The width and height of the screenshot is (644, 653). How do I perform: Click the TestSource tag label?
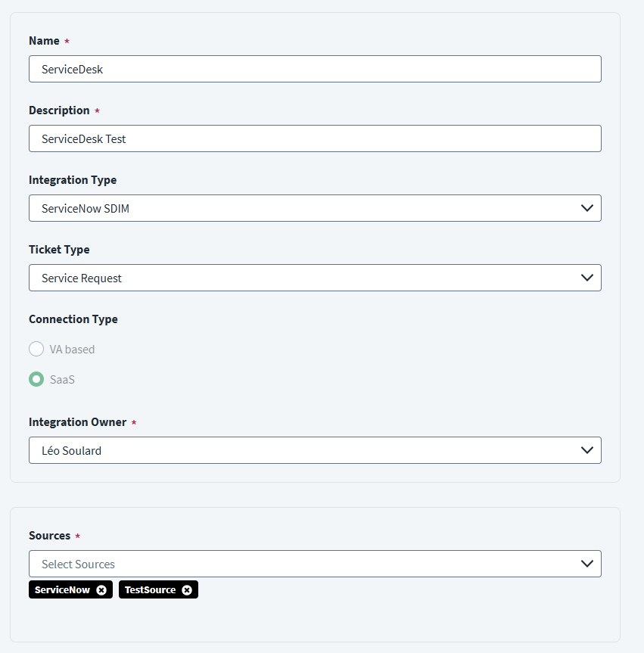pyautogui.click(x=150, y=590)
